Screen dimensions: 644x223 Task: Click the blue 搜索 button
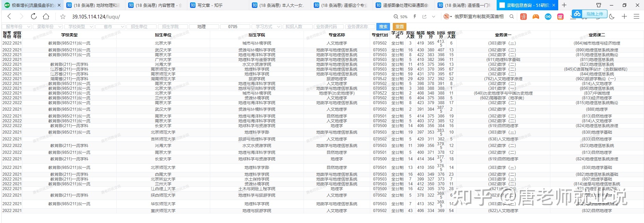(383, 27)
